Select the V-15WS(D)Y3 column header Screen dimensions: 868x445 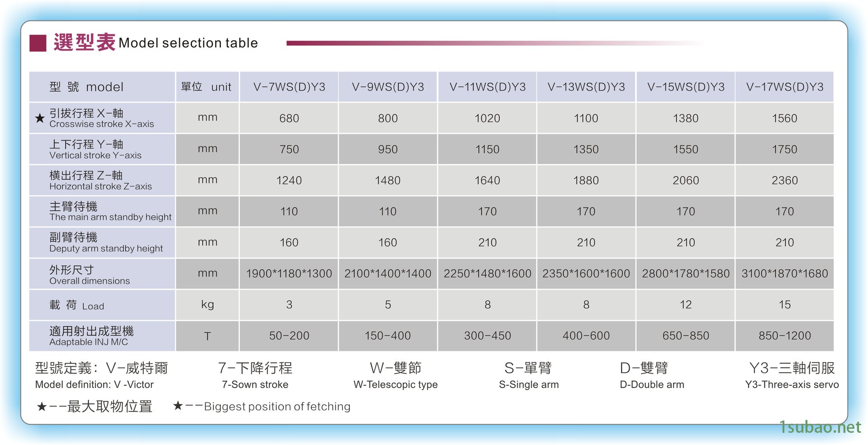pos(685,87)
